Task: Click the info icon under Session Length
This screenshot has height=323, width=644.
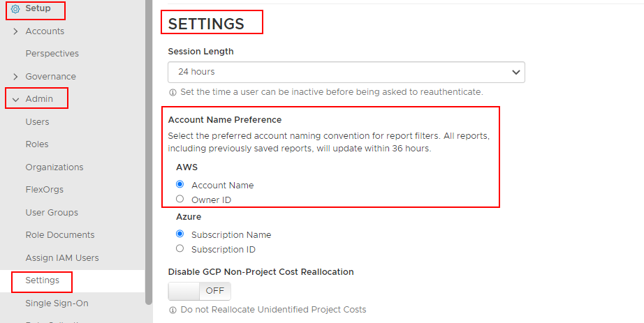Action: pos(173,92)
